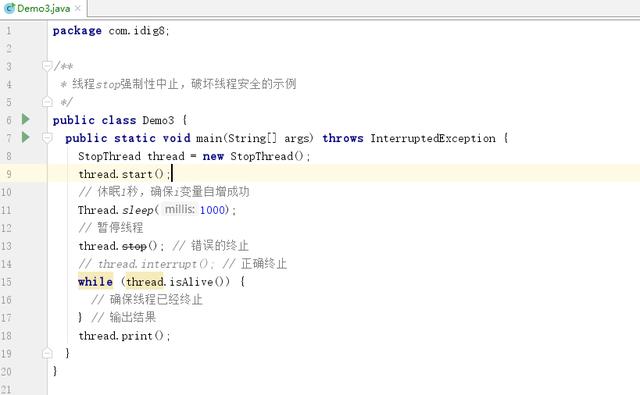Click the class name 'Demo3' on line 6
The image size is (640, 395).
[x=158, y=120]
